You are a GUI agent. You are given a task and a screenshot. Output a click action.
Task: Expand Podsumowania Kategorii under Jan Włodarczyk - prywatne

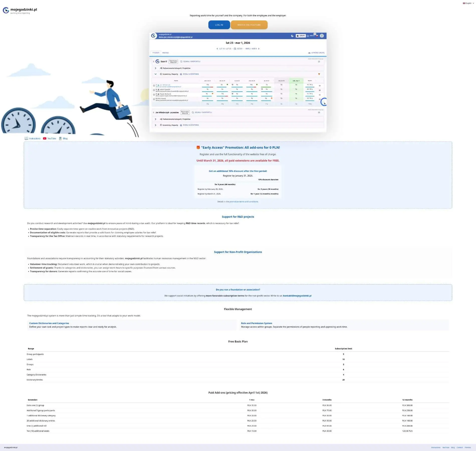pyautogui.click(x=155, y=119)
